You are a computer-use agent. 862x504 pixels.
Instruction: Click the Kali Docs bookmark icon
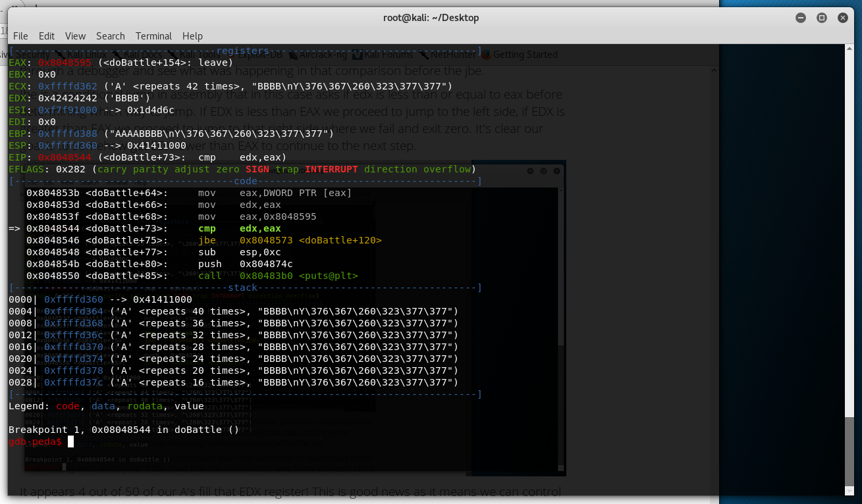(x=116, y=55)
